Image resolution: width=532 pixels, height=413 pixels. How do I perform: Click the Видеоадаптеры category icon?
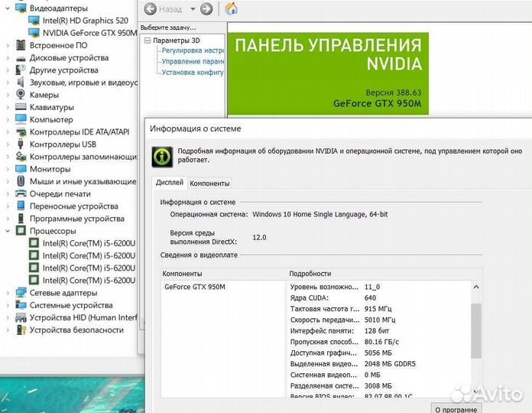pyautogui.click(x=21, y=8)
